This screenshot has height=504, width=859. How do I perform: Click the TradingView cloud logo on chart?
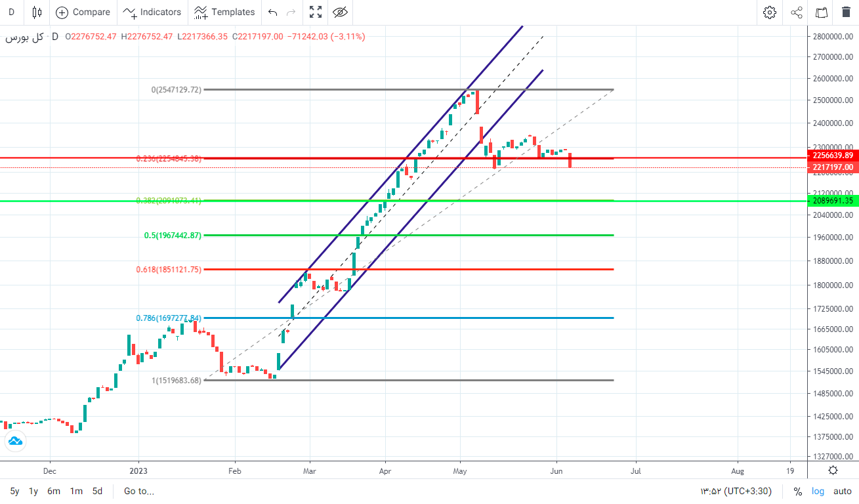14,441
